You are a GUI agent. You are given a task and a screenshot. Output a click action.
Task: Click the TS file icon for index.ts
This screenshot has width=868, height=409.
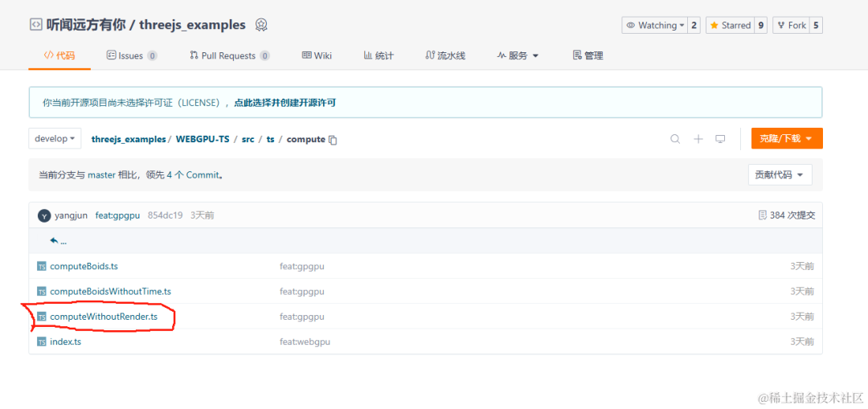tap(42, 342)
